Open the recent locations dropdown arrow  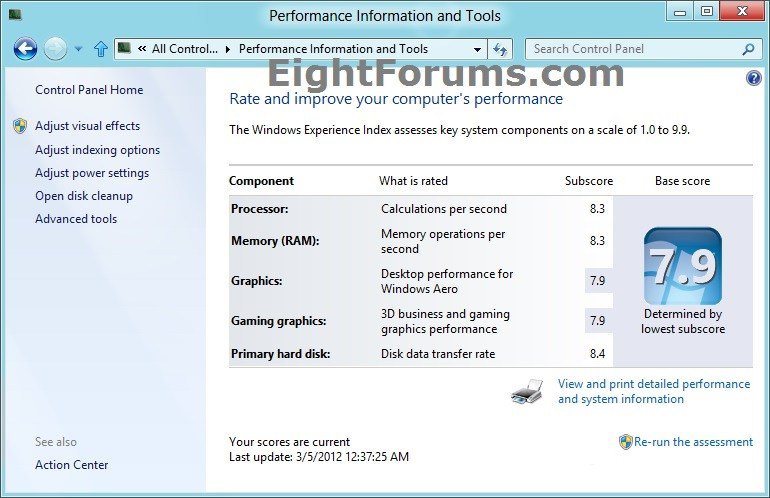pyautogui.click(x=78, y=49)
